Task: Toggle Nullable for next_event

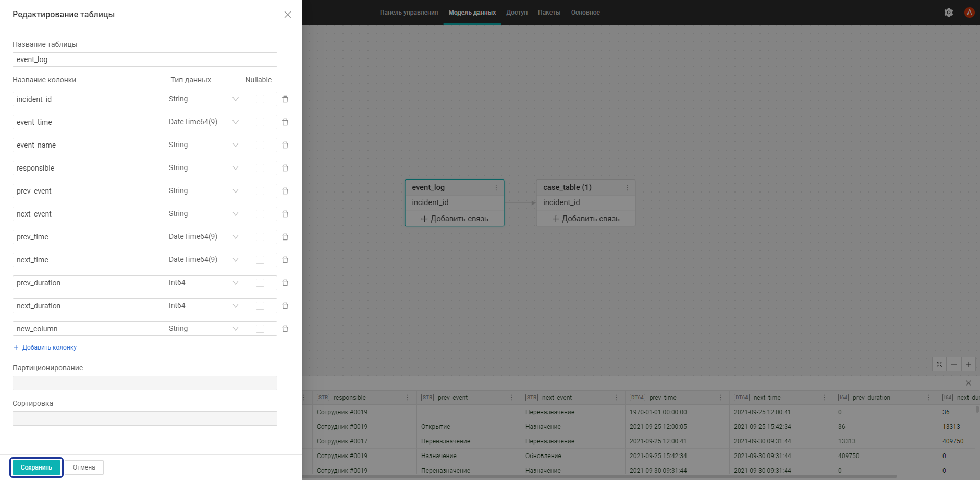Action: point(260,214)
